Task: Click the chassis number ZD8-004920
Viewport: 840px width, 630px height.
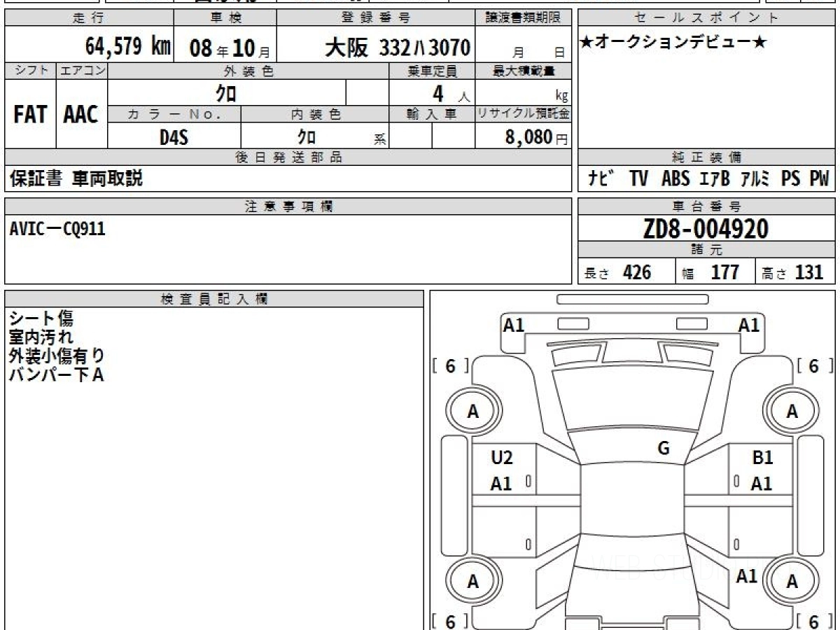Action: (x=706, y=228)
